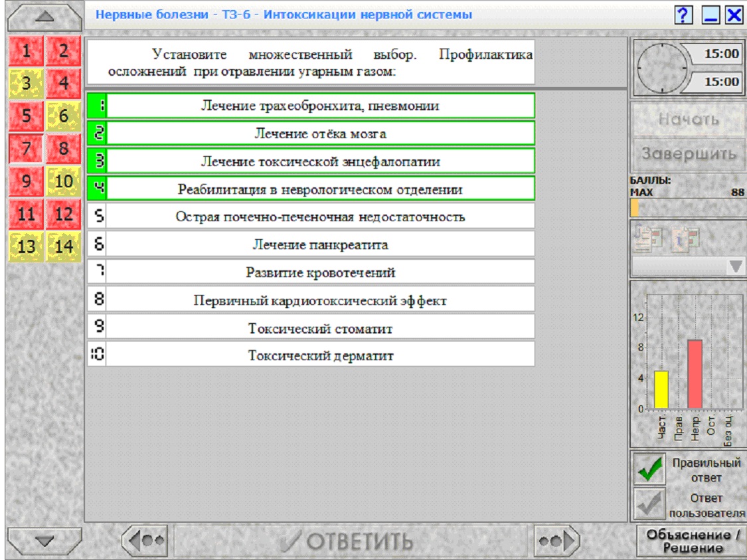Navigate to question 12
Viewport: 747px width, 560px height.
[63, 214]
